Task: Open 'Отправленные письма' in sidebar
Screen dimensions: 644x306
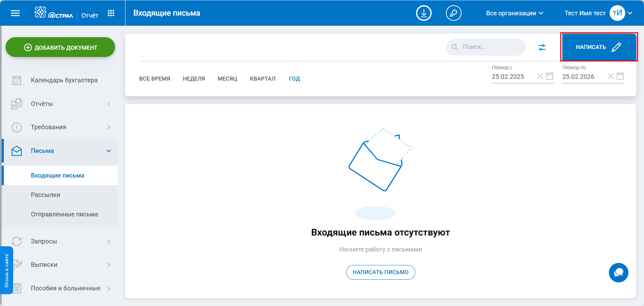Action: (64, 214)
